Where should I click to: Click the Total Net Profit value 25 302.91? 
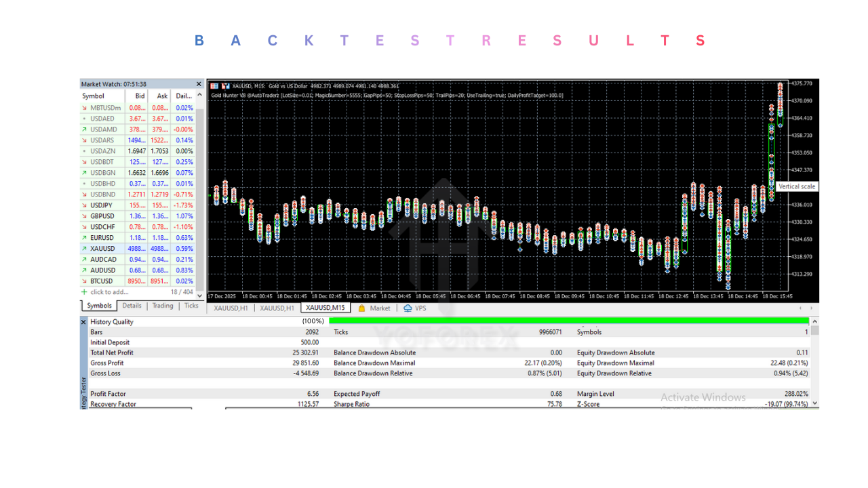click(x=305, y=352)
